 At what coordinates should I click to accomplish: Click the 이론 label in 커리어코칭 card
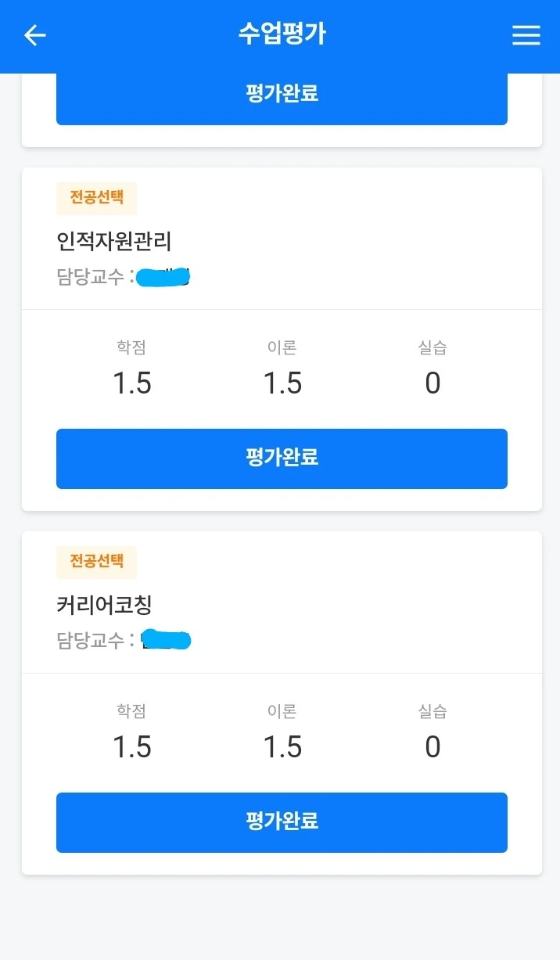point(282,711)
